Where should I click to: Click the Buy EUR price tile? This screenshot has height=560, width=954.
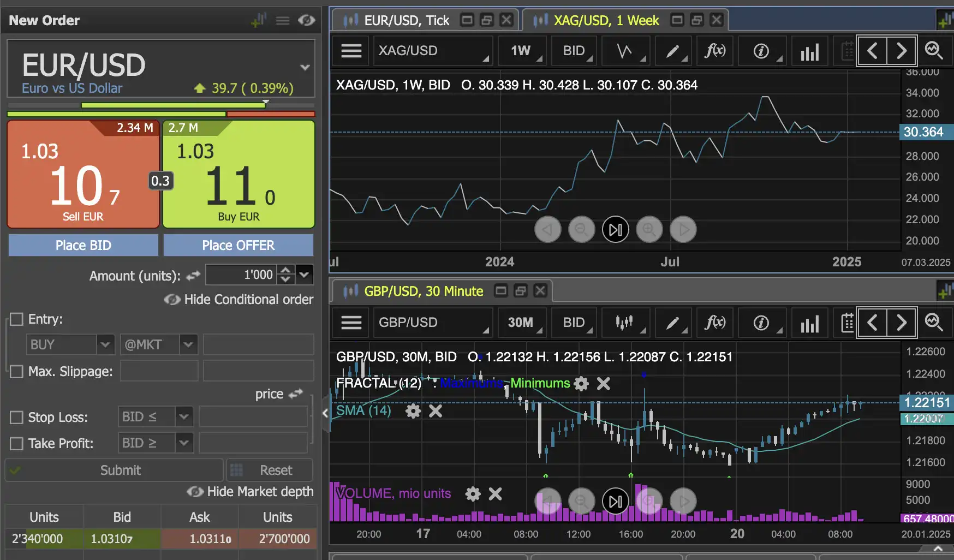click(x=238, y=175)
